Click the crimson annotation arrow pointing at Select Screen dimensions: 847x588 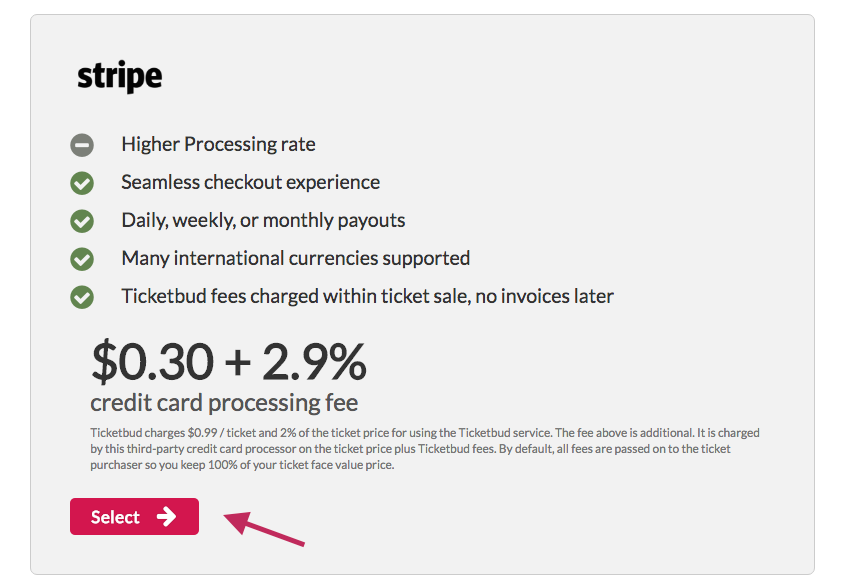tap(264, 529)
